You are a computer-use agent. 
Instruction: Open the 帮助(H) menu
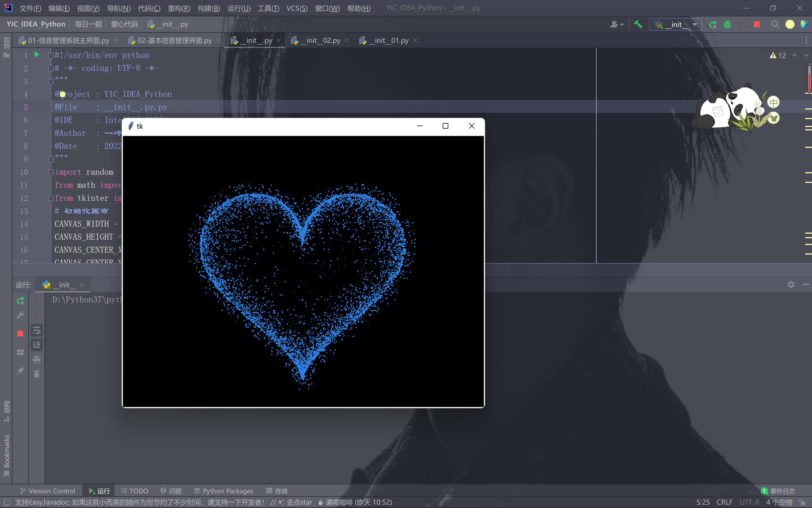click(359, 8)
